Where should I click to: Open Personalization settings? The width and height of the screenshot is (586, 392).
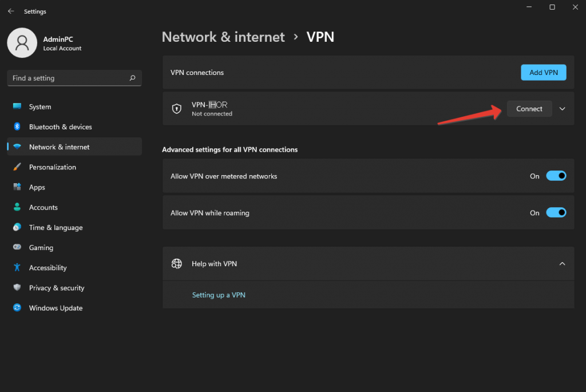(52, 167)
